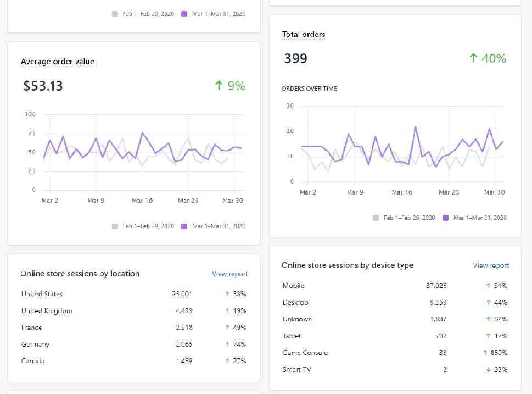Click the Average order value heading
The image size is (532, 394).
[58, 62]
